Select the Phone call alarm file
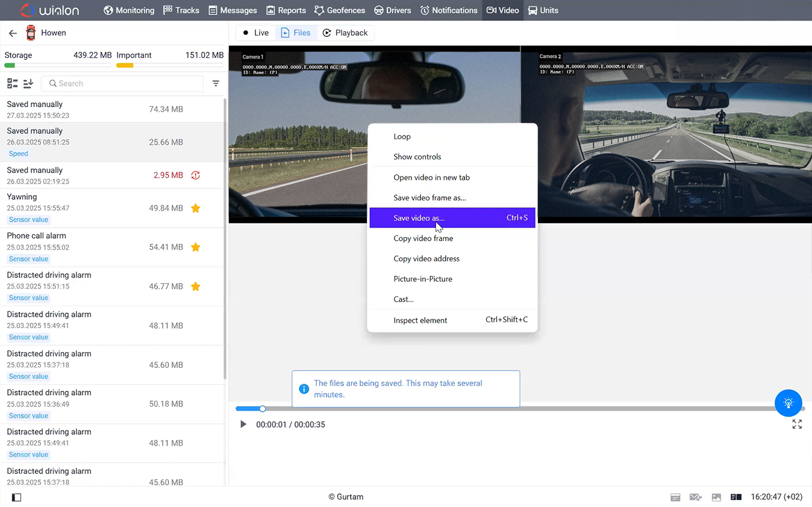The width and height of the screenshot is (812, 507). (x=112, y=247)
